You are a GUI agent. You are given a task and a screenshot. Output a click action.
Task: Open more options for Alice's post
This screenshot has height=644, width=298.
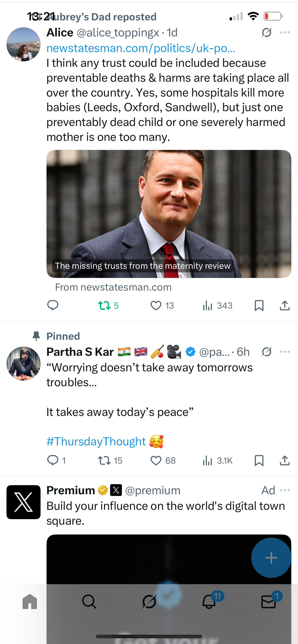tap(285, 33)
